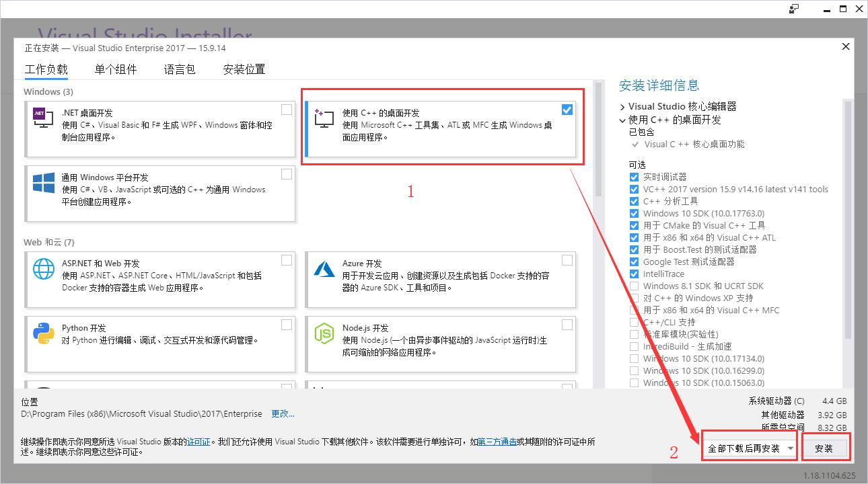The image size is (868, 484).
Task: Check the ASP.NET 和 Web 开发 checkbox
Action: [x=287, y=260]
